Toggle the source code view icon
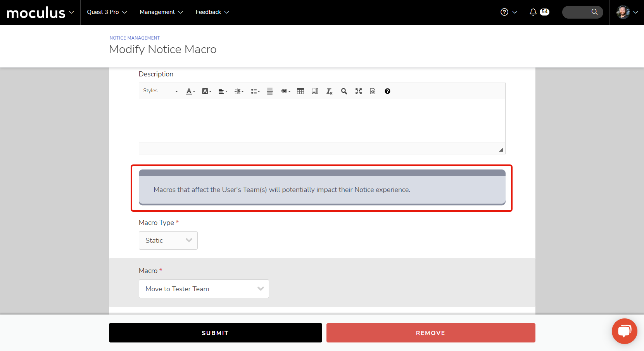Viewport: 644px width, 351px height. [373, 91]
